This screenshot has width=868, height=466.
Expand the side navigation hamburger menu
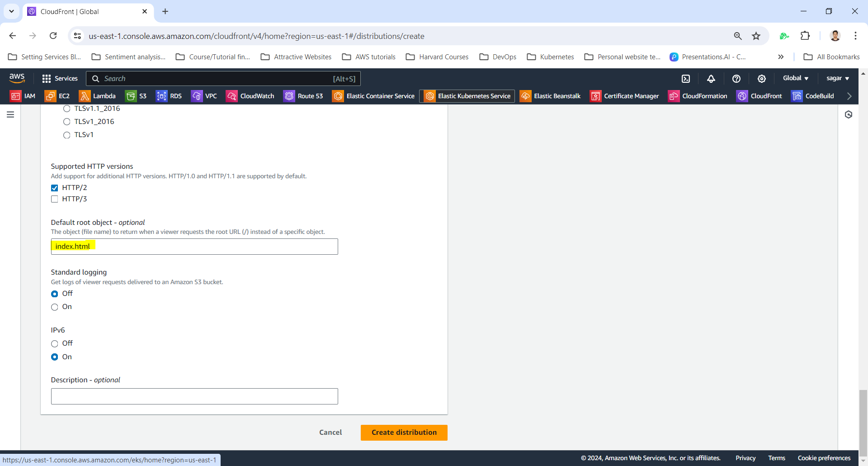click(x=10, y=114)
